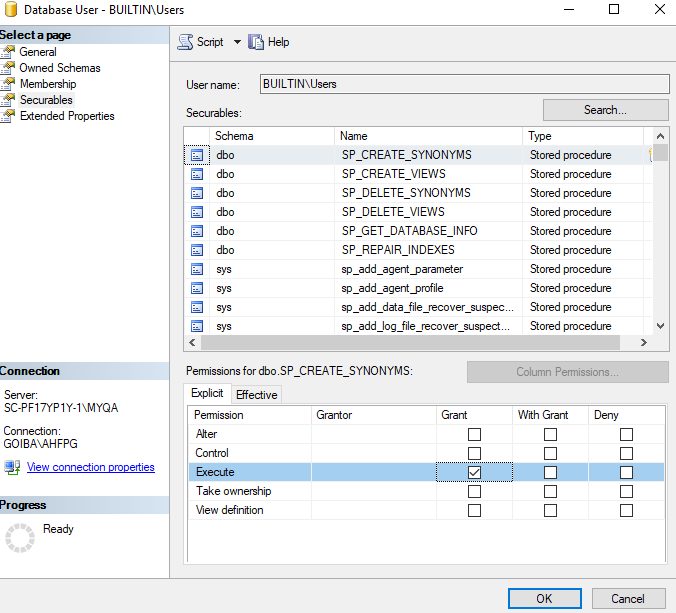Open the Owned Schemas page
This screenshot has height=613, width=676.
(60, 68)
